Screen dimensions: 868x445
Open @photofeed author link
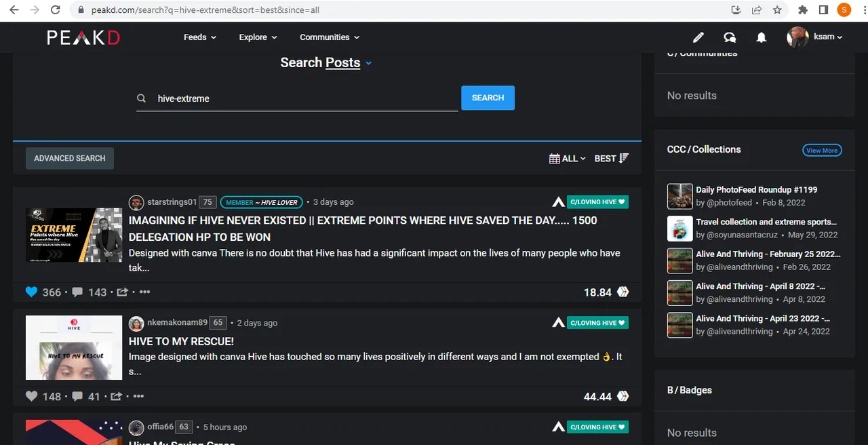[x=730, y=203]
